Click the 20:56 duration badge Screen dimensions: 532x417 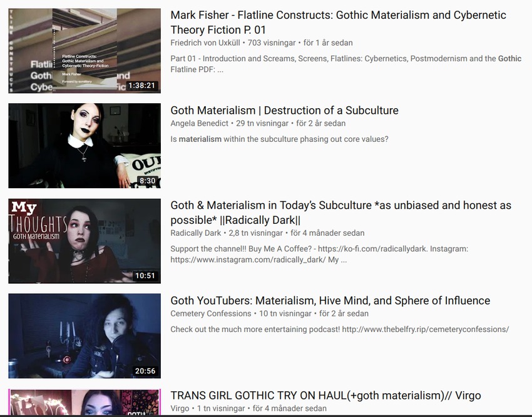145,371
